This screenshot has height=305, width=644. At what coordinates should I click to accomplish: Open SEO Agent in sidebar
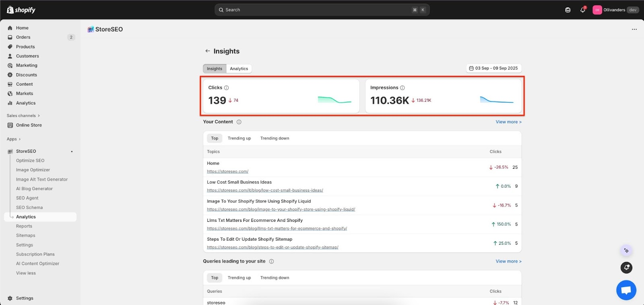coord(27,198)
